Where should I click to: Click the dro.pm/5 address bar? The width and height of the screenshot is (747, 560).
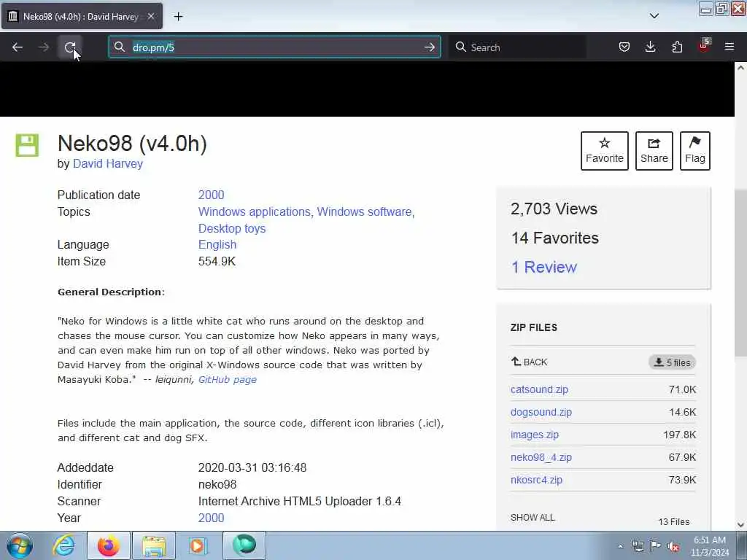pyautogui.click(x=274, y=47)
